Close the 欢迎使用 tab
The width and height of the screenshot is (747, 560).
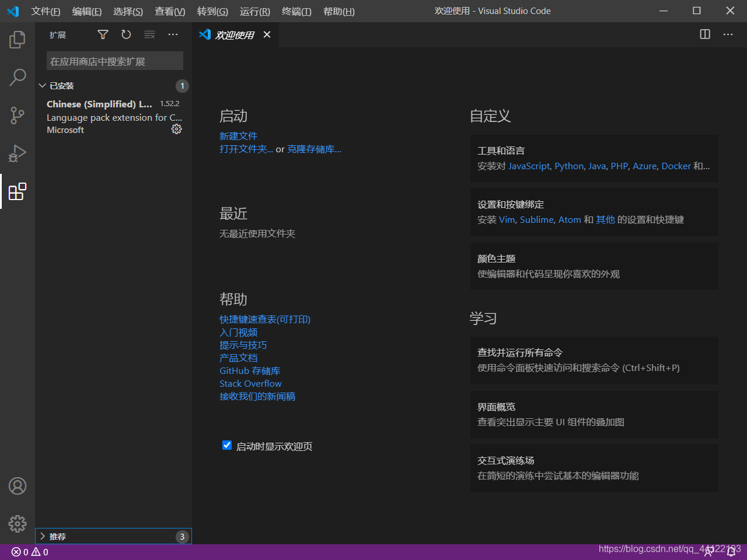pyautogui.click(x=267, y=35)
